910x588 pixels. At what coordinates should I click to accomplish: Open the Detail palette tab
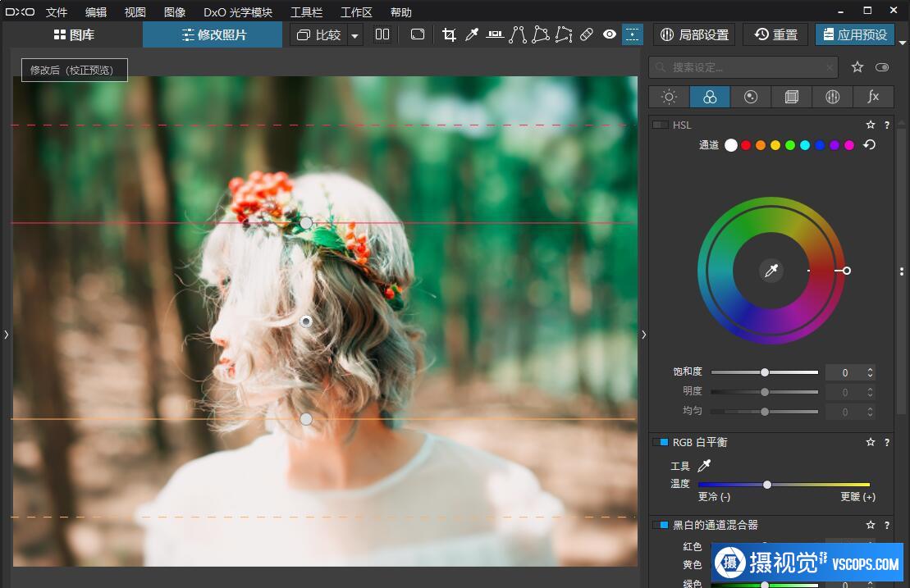(750, 97)
